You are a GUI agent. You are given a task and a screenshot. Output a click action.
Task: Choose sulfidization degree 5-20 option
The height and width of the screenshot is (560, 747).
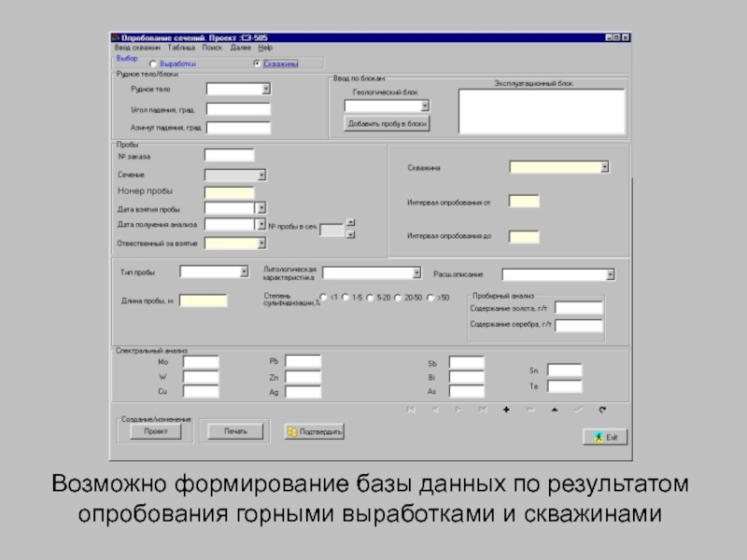371,298
